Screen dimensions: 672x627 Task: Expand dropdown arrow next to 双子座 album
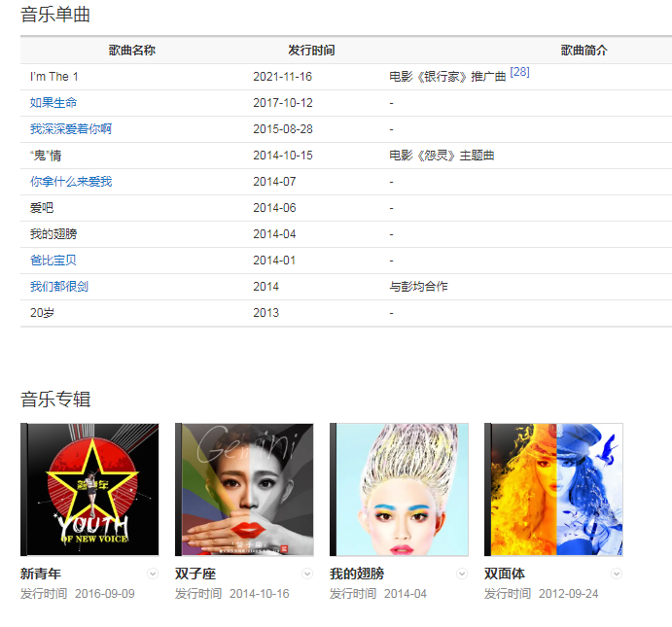307,574
